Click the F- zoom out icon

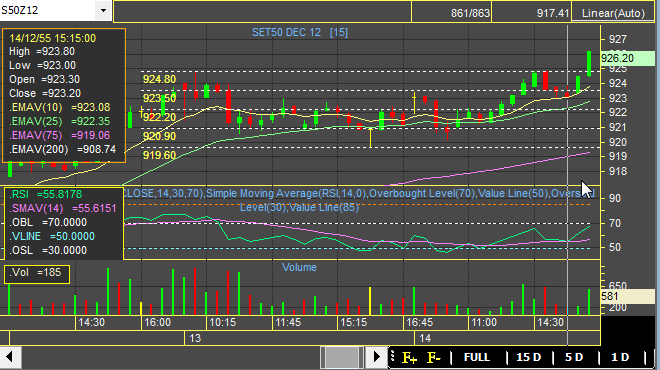434,358
